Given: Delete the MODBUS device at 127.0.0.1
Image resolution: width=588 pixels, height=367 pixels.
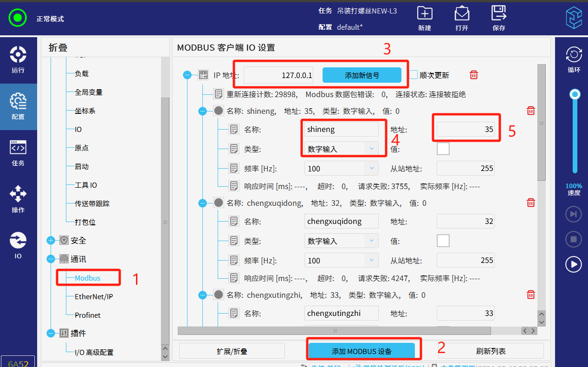Looking at the screenshot, I should pyautogui.click(x=474, y=75).
